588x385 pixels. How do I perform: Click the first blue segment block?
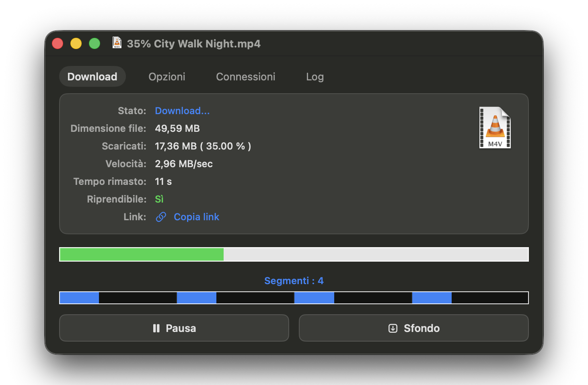tap(79, 298)
